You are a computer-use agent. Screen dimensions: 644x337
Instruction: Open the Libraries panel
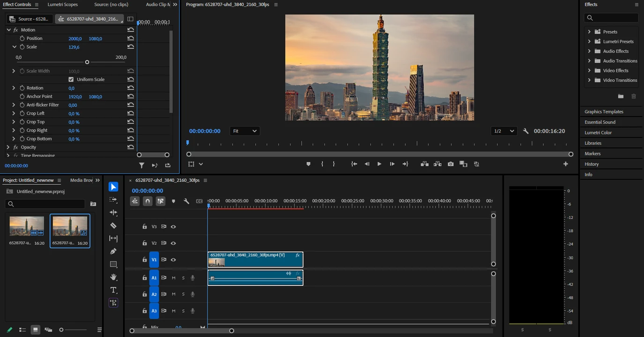pos(593,143)
